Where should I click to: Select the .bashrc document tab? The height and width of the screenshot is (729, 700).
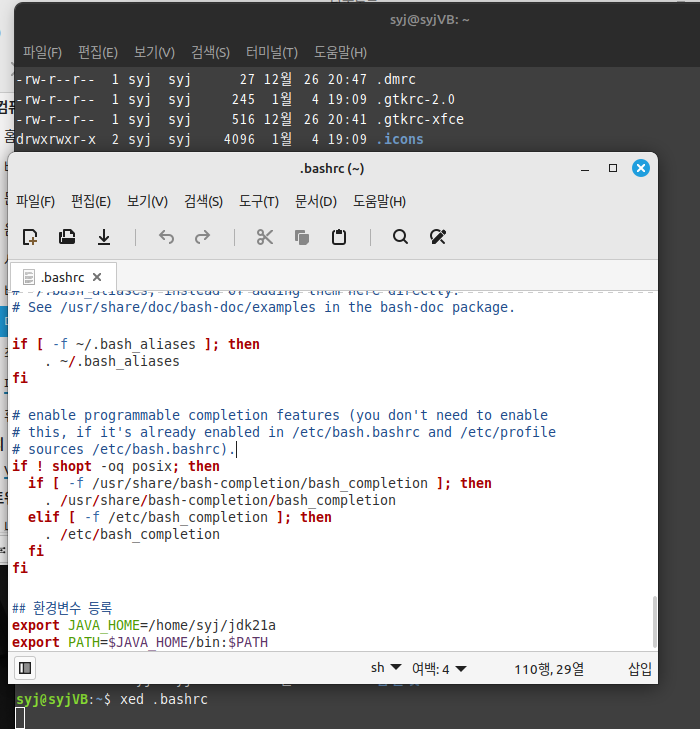click(62, 277)
